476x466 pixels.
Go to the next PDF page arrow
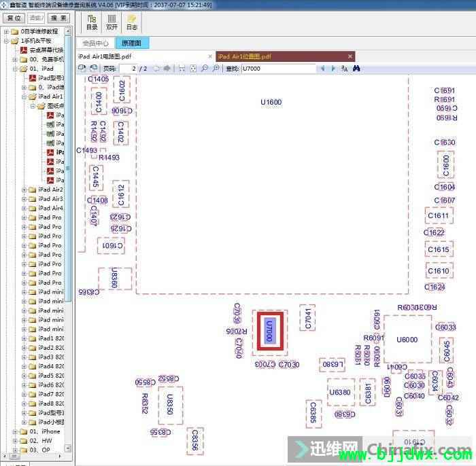(x=167, y=69)
